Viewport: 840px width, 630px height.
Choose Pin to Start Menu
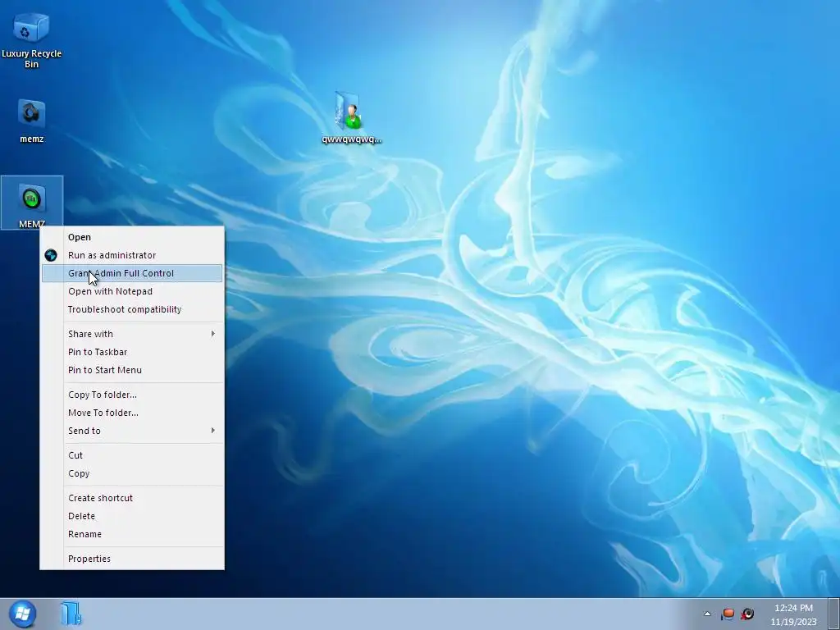(x=132, y=370)
